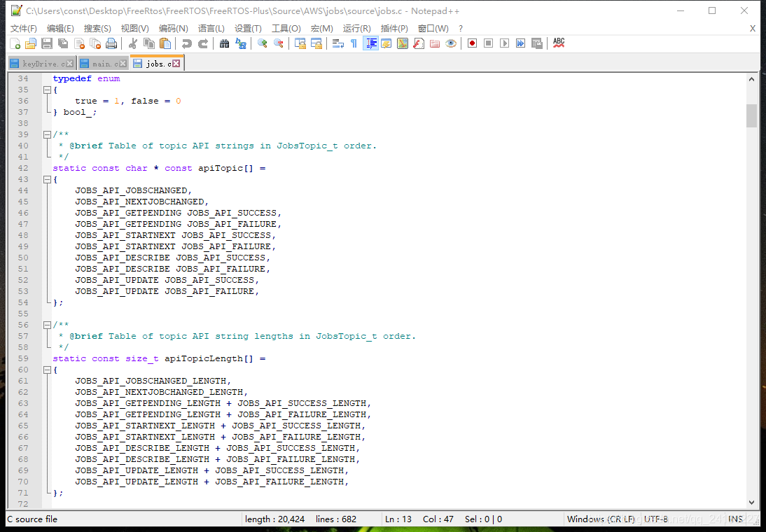The image size is (766, 532).
Task: Open the 文件(F) menu
Action: pyautogui.click(x=23, y=28)
